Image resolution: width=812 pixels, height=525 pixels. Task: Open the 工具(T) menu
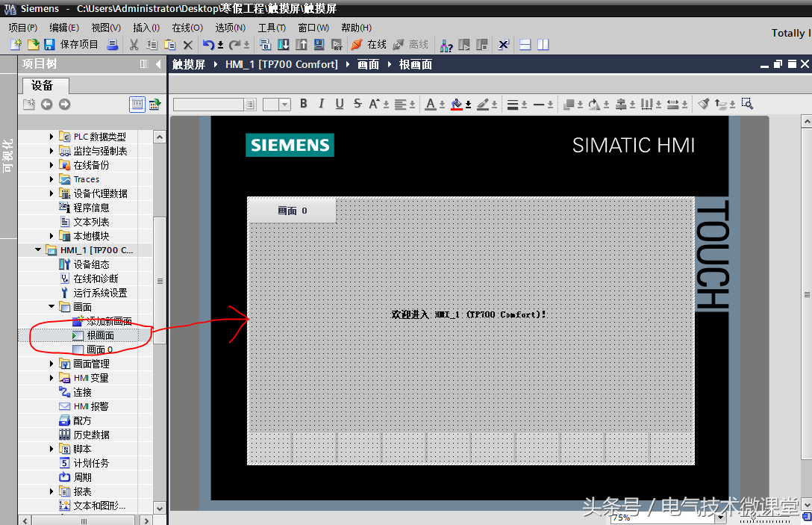272,28
